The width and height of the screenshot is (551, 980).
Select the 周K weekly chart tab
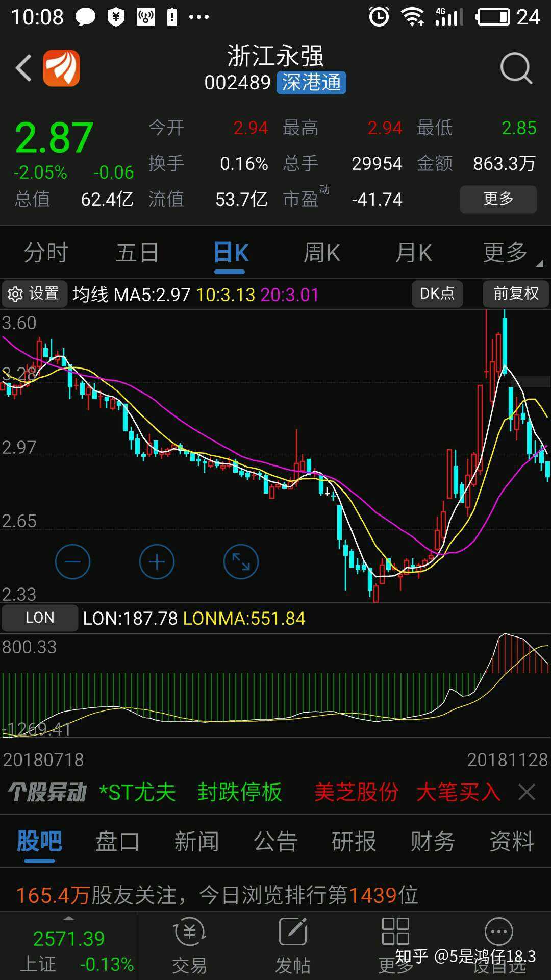pos(322,253)
